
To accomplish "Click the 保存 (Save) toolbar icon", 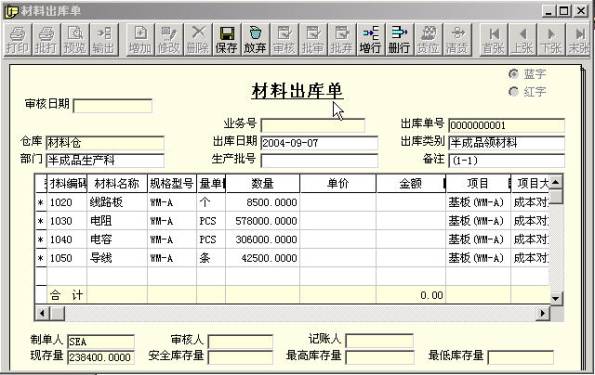I will 227,39.
